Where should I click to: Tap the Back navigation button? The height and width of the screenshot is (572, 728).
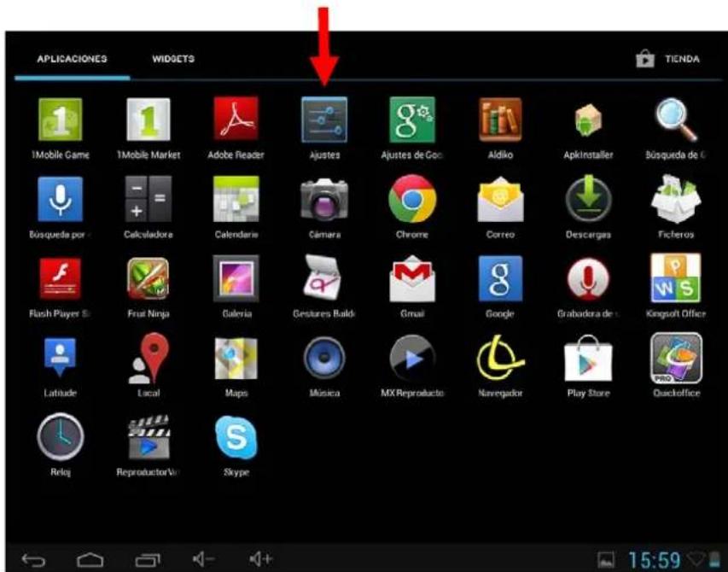(33, 560)
